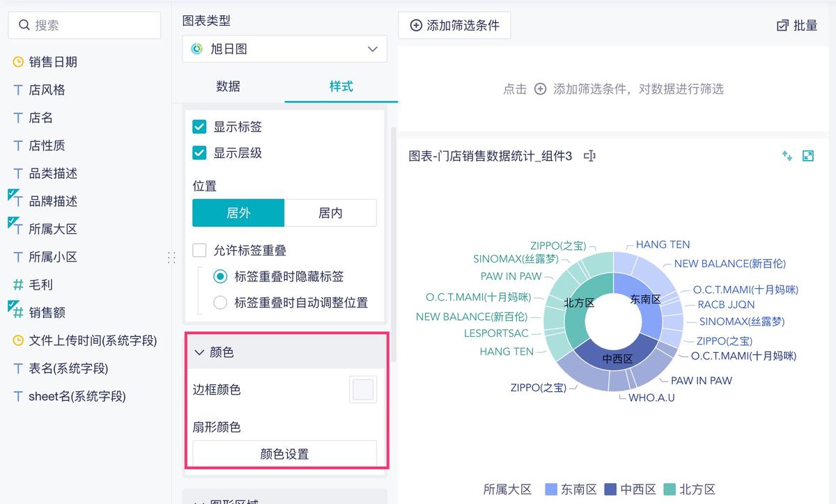Click the expand-to-fullscreen icon on the chart card
The image size is (836, 504).
point(808,156)
